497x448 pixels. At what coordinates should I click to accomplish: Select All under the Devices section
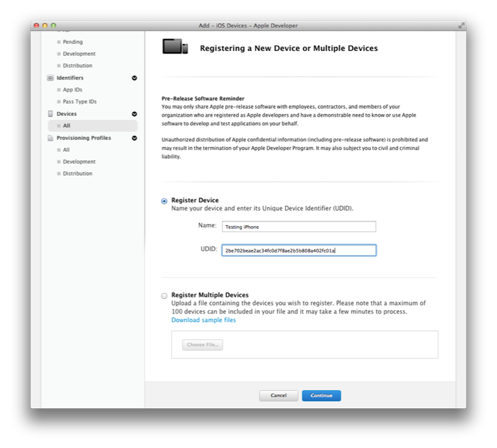coord(66,126)
